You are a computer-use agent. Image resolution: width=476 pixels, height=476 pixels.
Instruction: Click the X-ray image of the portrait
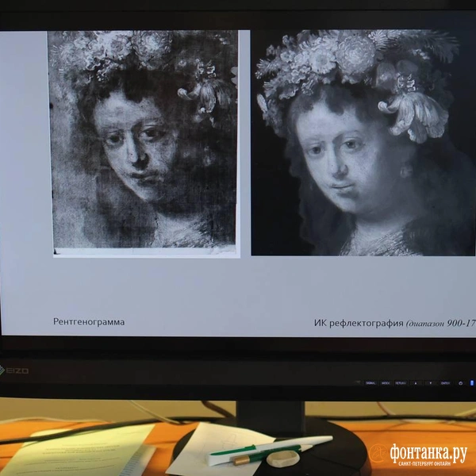point(144,144)
